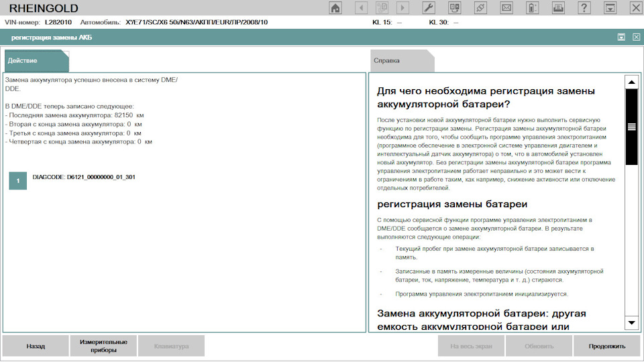Open Измерительные приборы
The width and height of the screenshot is (644, 362).
pyautogui.click(x=103, y=346)
